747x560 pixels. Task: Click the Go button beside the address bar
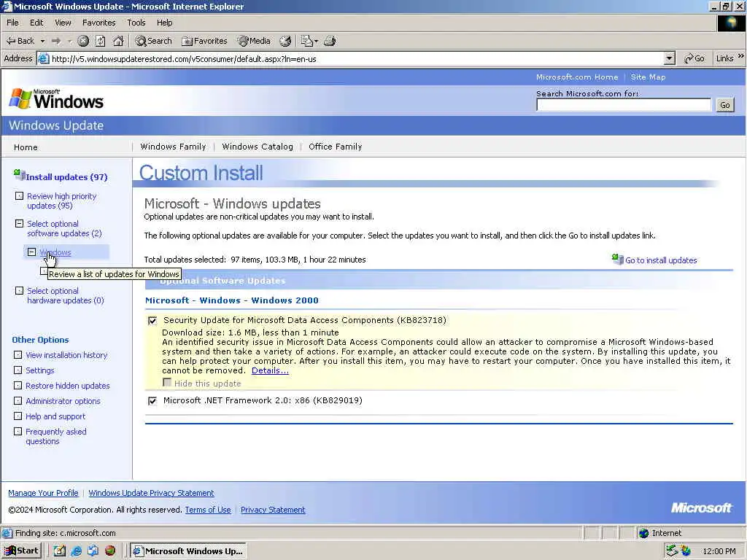694,58
